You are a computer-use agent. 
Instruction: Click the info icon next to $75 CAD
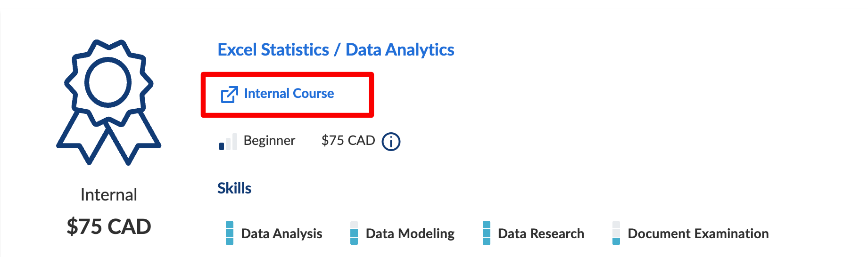pos(391,141)
